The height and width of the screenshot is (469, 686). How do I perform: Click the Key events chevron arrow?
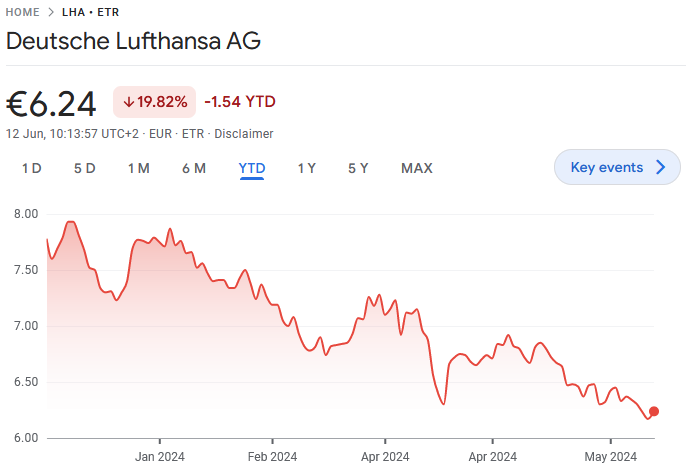[660, 167]
